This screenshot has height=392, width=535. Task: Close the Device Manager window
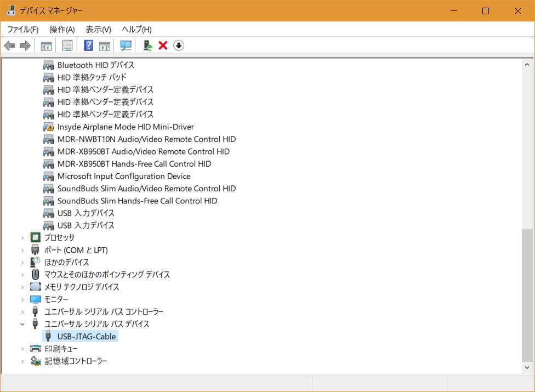tap(518, 11)
